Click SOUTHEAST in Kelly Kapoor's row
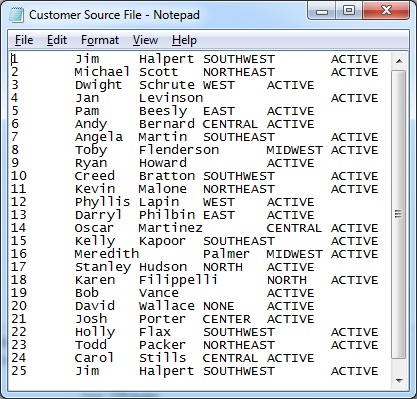This screenshot has width=417, height=399. pyautogui.click(x=239, y=241)
